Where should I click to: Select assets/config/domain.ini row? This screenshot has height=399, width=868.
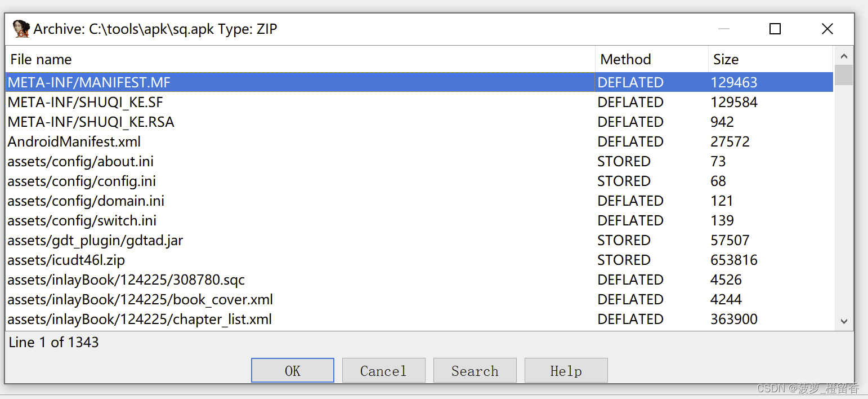pos(419,201)
